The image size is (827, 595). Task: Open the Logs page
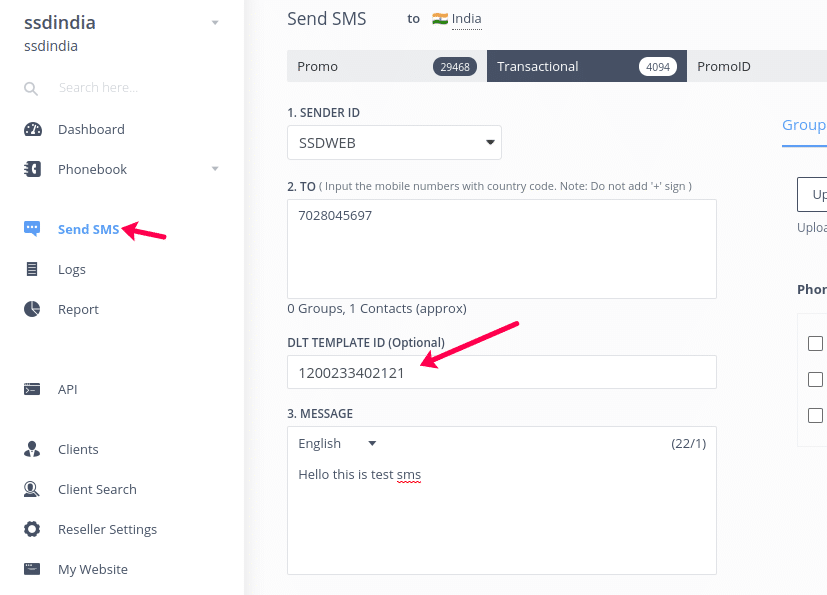coord(72,270)
